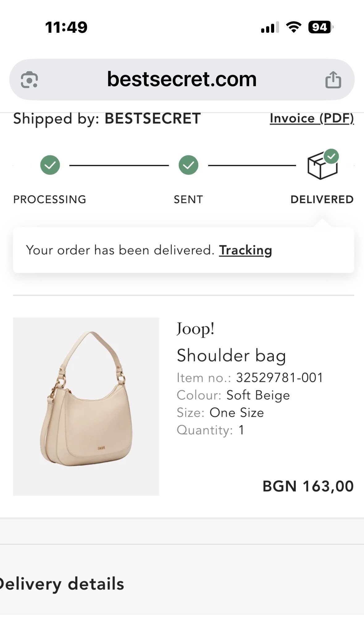This screenshot has width=364, height=628.
Task: Select the SENT status step label
Action: 188,200
